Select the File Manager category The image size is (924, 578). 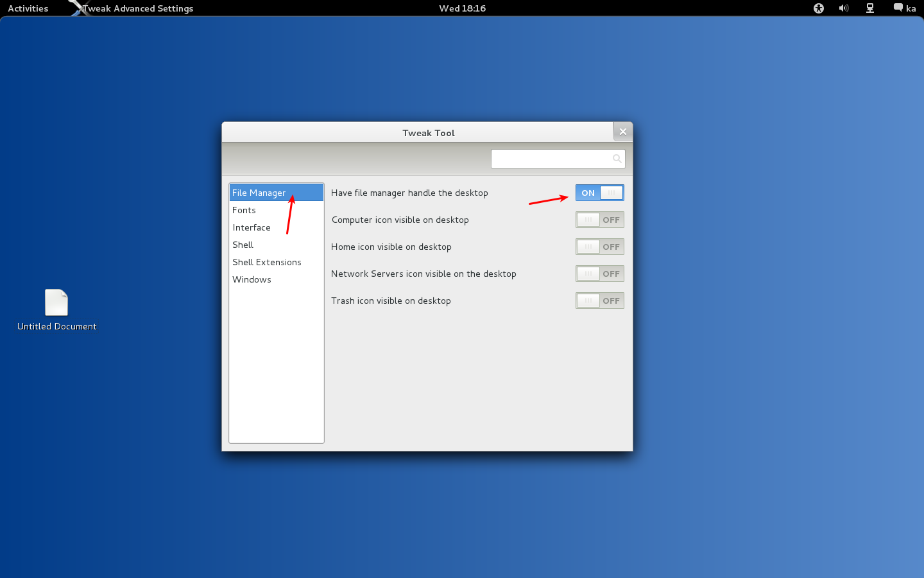coord(277,193)
